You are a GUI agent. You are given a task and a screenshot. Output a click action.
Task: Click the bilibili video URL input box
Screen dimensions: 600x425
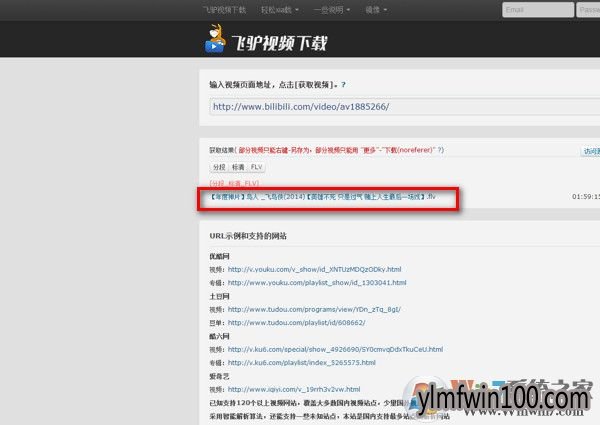404,107
